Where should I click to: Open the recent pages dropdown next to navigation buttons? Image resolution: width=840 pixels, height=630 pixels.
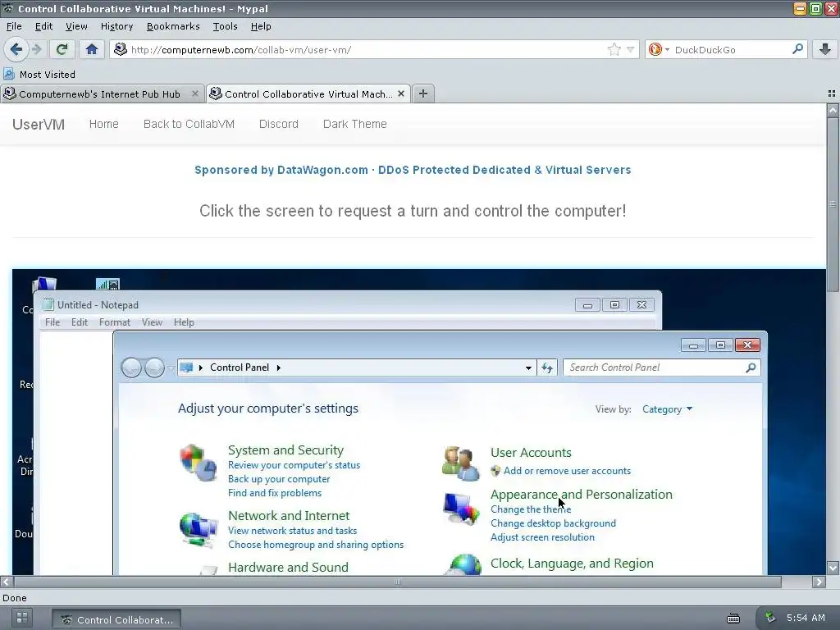[x=171, y=368]
